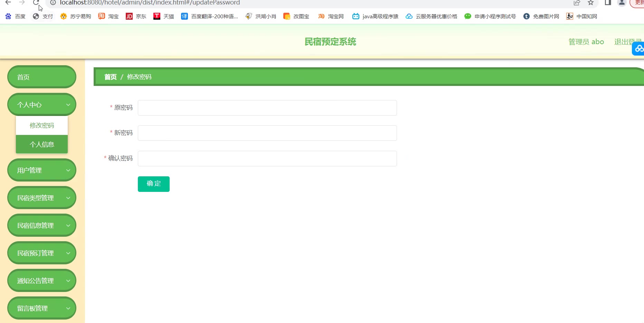Focus the 原密码 input field
This screenshot has width=644, height=323.
(x=267, y=108)
